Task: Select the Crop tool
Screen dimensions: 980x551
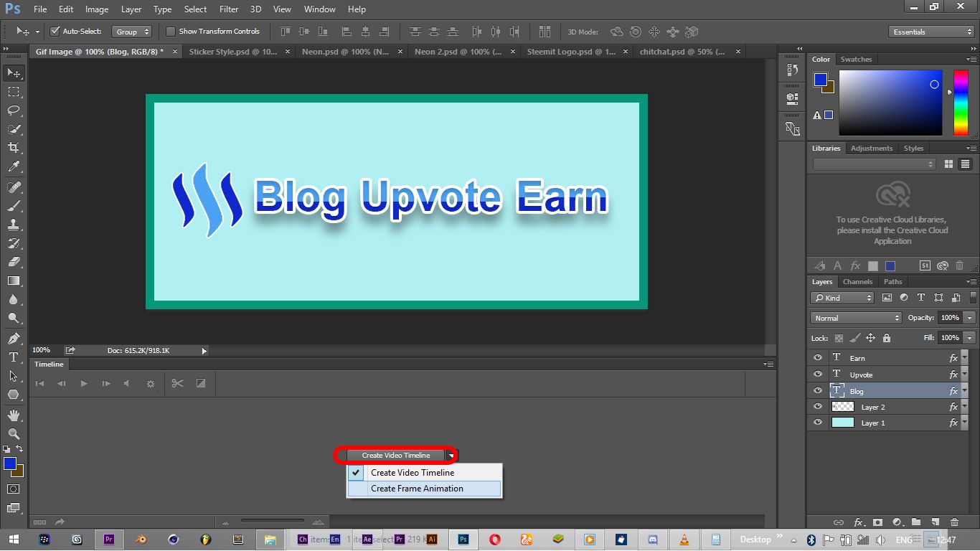Action: 14,148
